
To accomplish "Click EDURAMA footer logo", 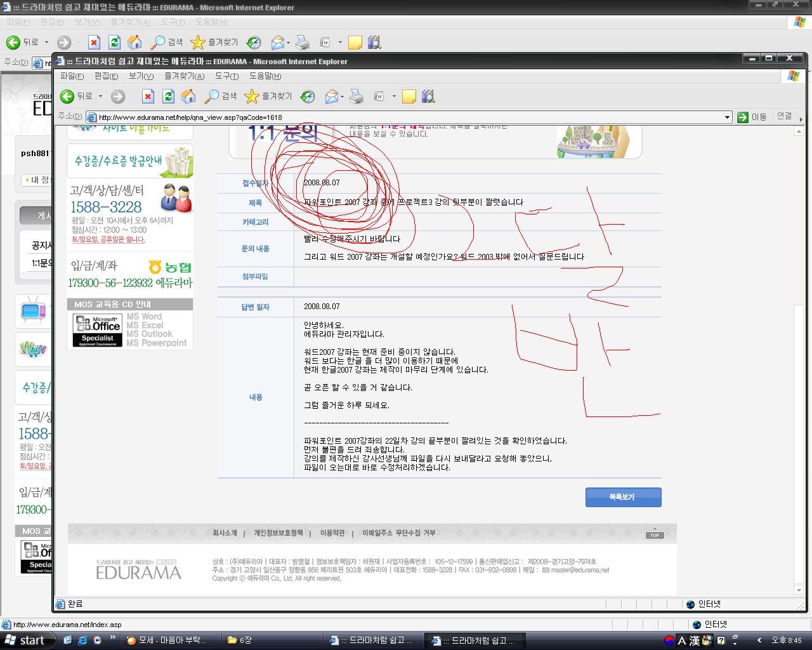I will pyautogui.click(x=138, y=569).
